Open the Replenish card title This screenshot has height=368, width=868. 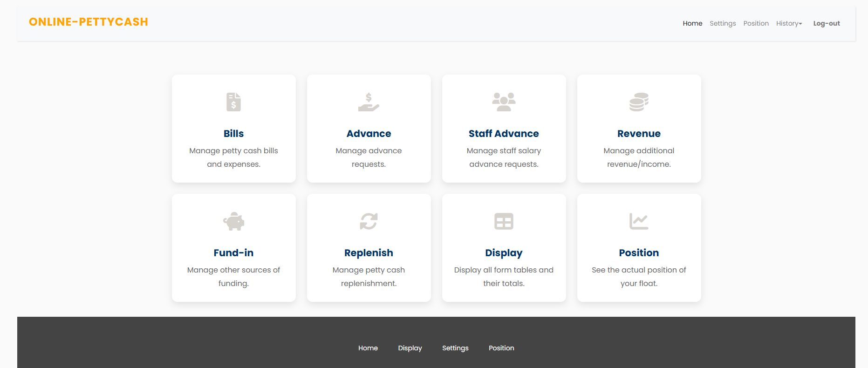pyautogui.click(x=369, y=253)
